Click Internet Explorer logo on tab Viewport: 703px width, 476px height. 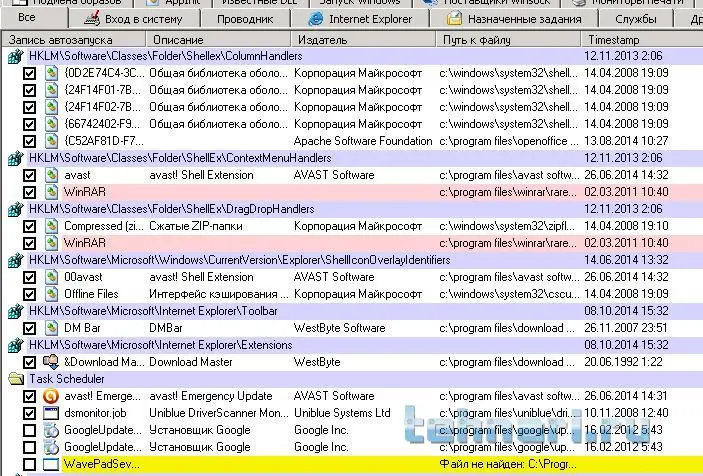click(316, 19)
